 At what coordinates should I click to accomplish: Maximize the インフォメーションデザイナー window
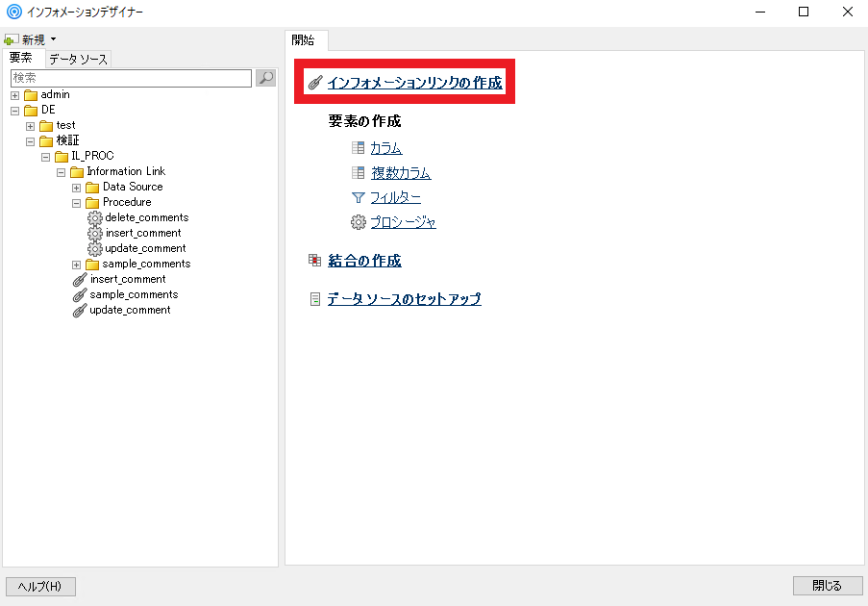pos(804,12)
